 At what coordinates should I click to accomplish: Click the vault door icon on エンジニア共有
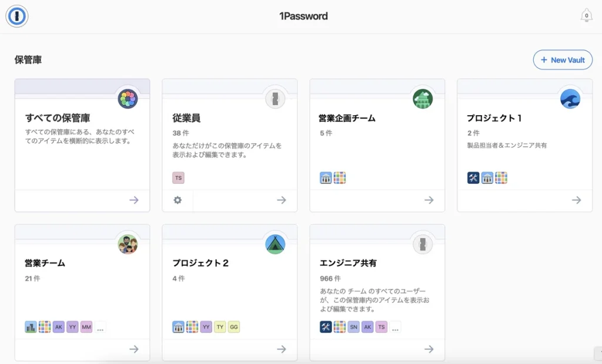pyautogui.click(x=423, y=244)
